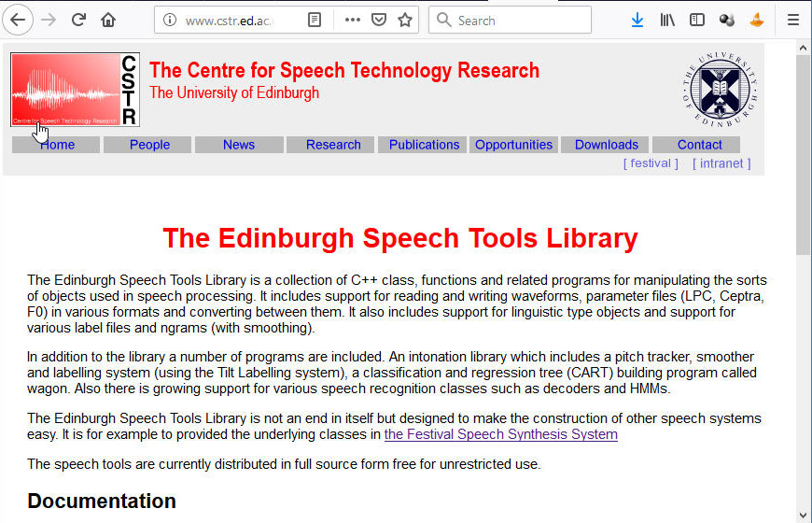812x523 pixels.
Task: Click the CSTR waveform logo
Action: 75,90
